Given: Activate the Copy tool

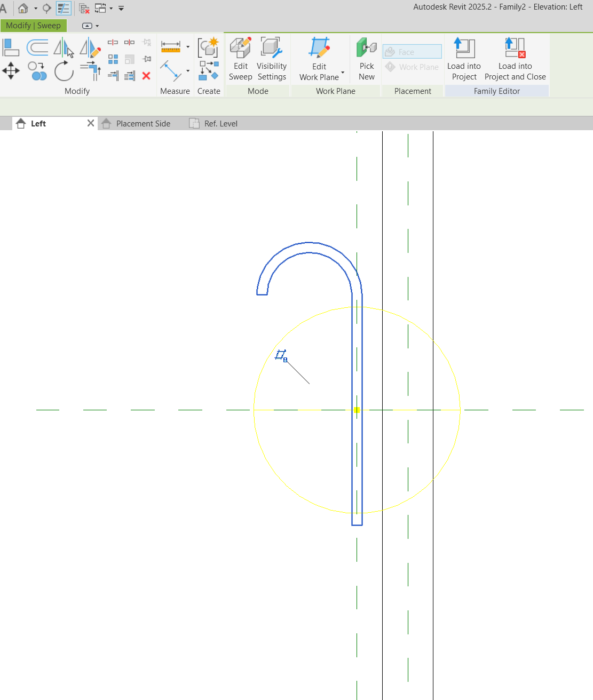Looking at the screenshot, I should point(37,70).
